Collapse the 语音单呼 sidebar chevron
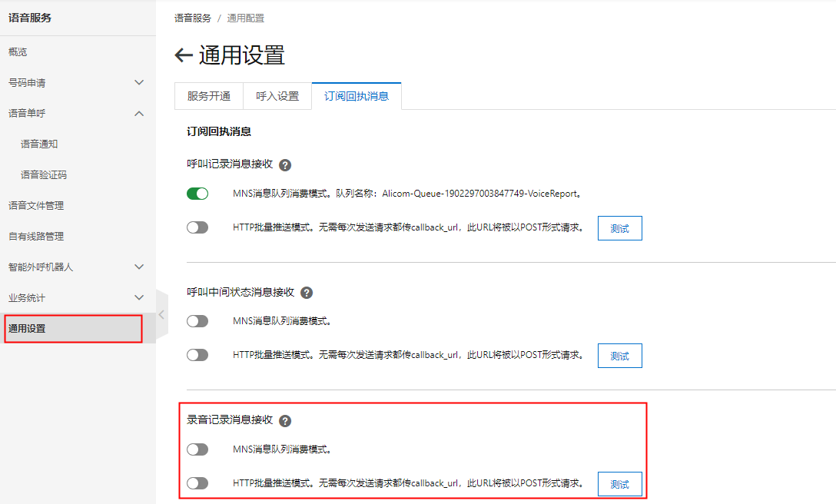836x504 pixels. 139,114
